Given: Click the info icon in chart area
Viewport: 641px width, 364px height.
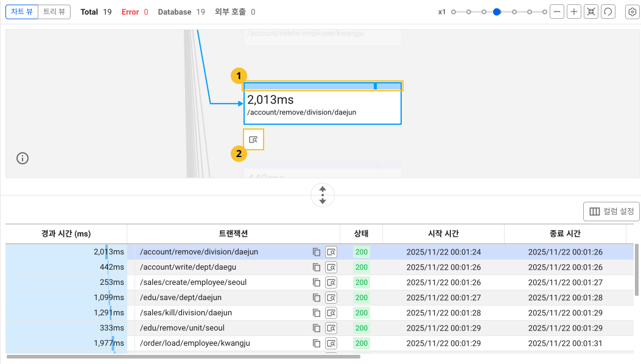Looking at the screenshot, I should pyautogui.click(x=23, y=158).
